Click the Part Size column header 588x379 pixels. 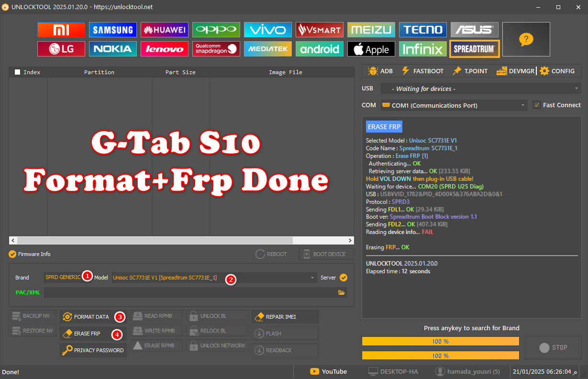click(180, 72)
